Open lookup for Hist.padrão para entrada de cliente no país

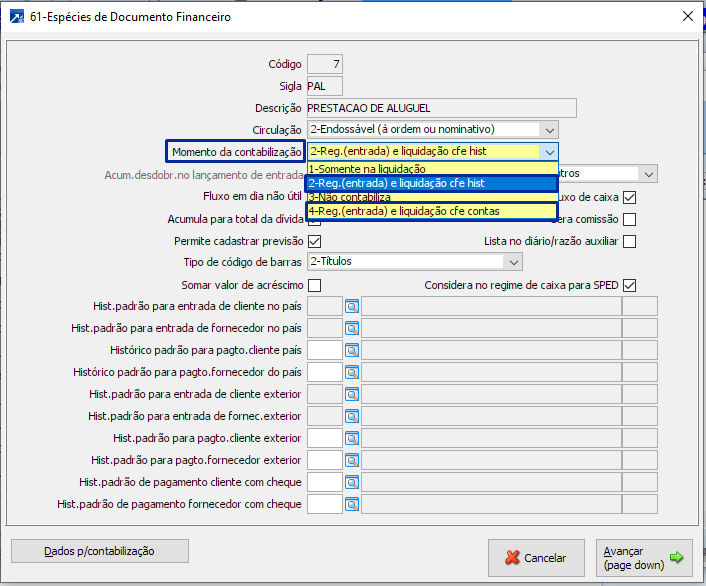click(x=352, y=306)
